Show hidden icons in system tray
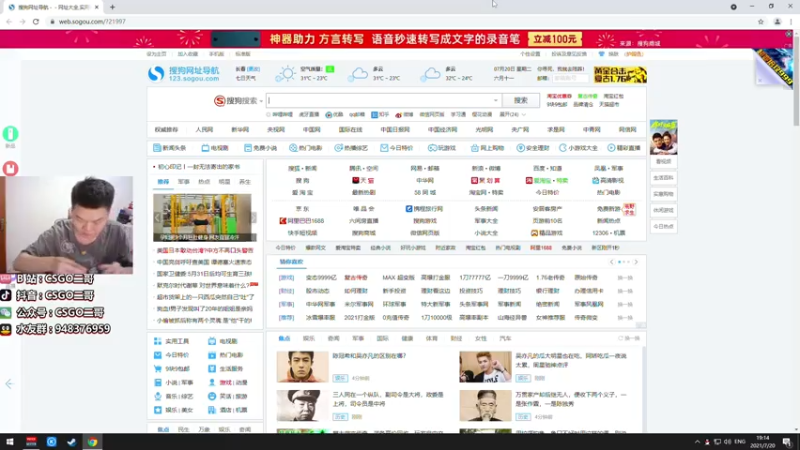Screen dimensions: 800x450 pyautogui.click(x=697, y=442)
